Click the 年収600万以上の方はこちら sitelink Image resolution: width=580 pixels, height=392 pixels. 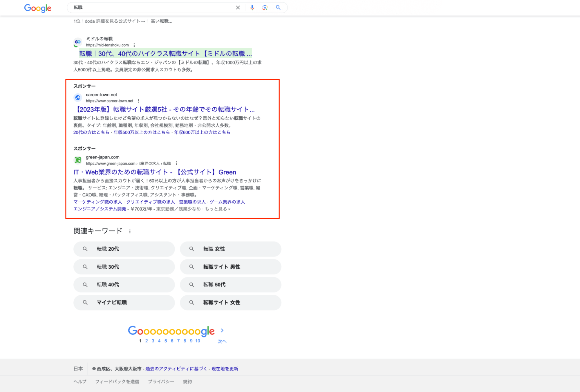tap(202, 132)
